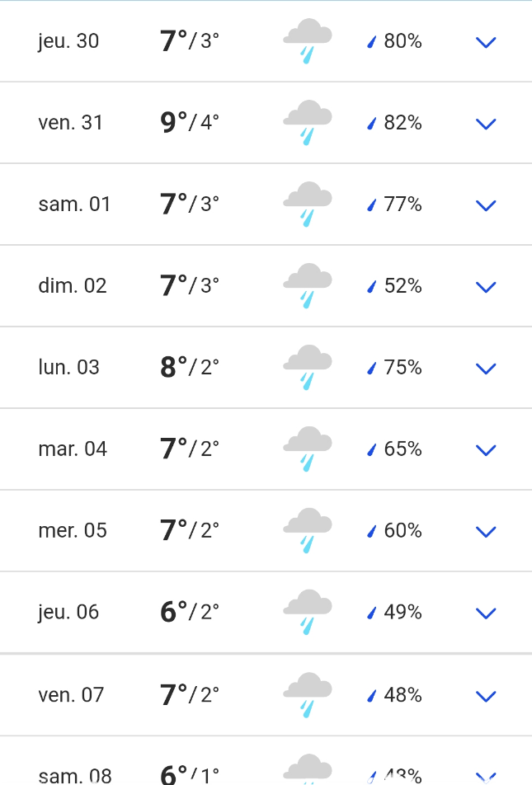Click the raindrop icon beside 48%
The image size is (532, 785).
click(371, 695)
